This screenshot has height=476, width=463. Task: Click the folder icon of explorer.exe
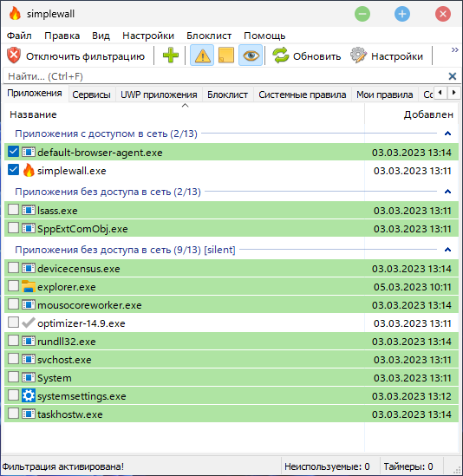point(29,286)
